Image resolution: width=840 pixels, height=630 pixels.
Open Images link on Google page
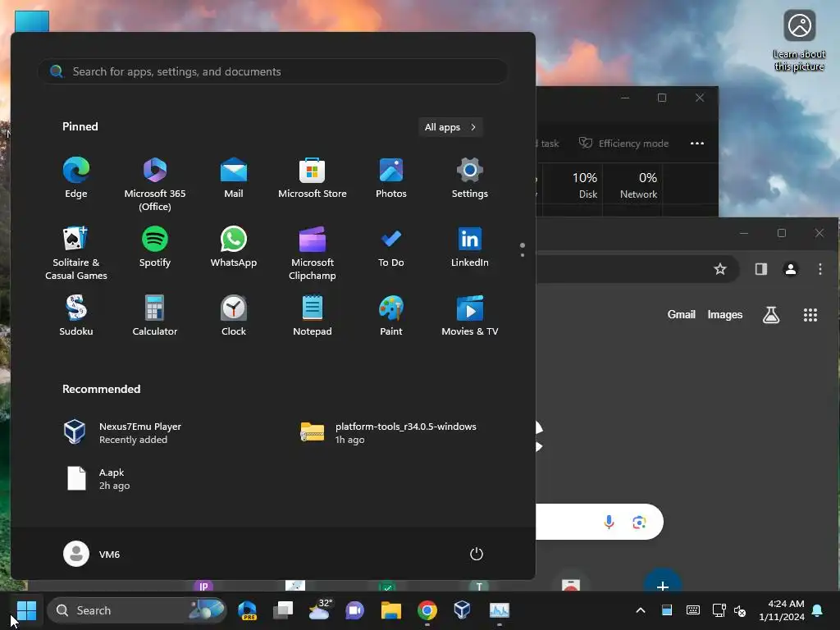(725, 314)
